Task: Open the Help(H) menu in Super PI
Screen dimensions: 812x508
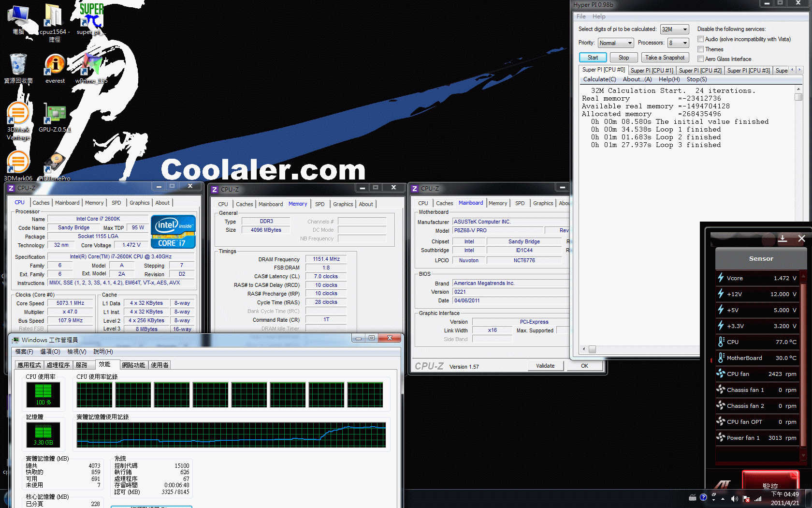Action: [669, 79]
